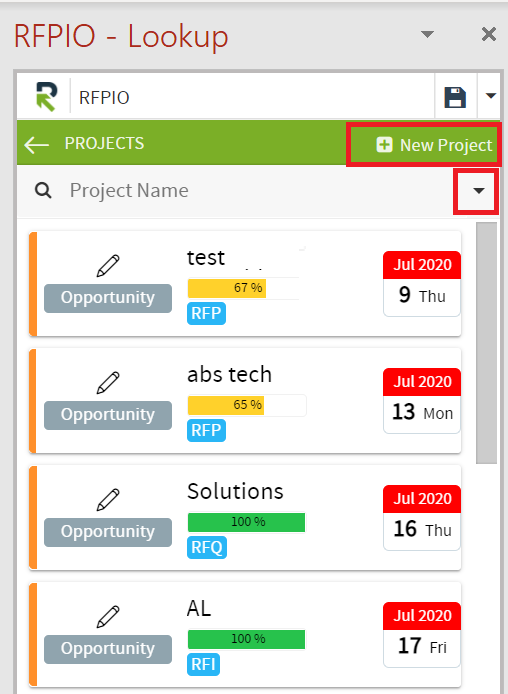
Task: Click the RFPIO logo icon
Action: tap(46, 96)
